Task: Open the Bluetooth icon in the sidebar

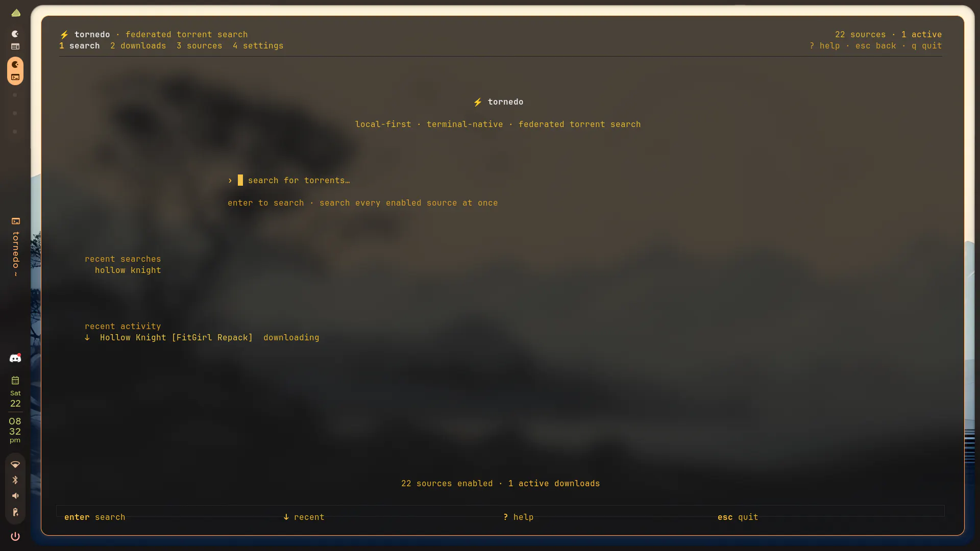Action: pos(15,480)
